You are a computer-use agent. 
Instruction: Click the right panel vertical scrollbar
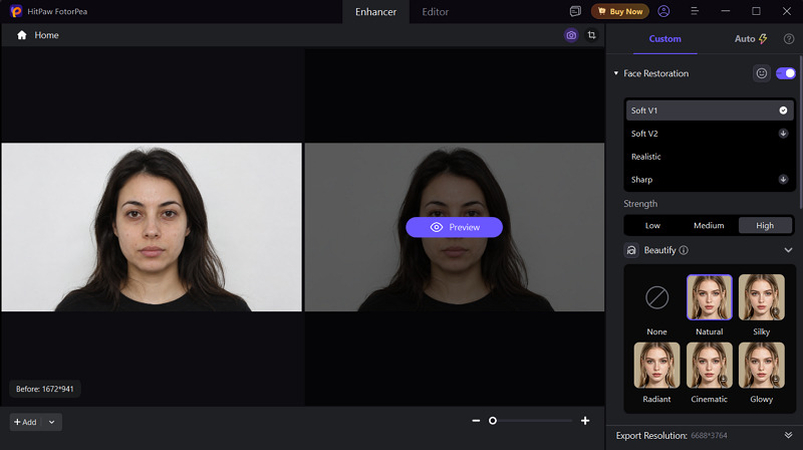800,133
